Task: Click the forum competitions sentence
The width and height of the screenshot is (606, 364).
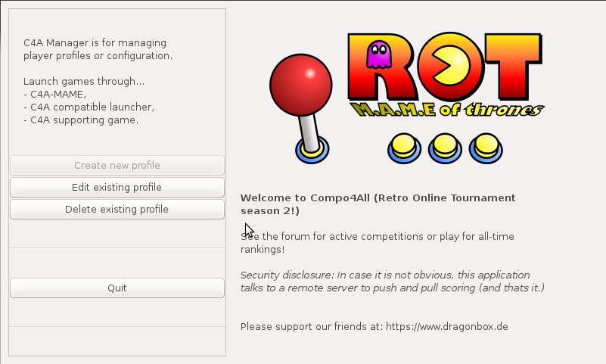Action: coord(378,243)
